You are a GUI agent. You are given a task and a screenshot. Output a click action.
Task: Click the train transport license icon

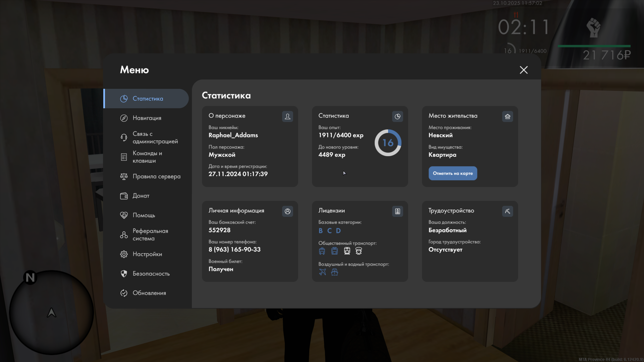pyautogui.click(x=347, y=251)
